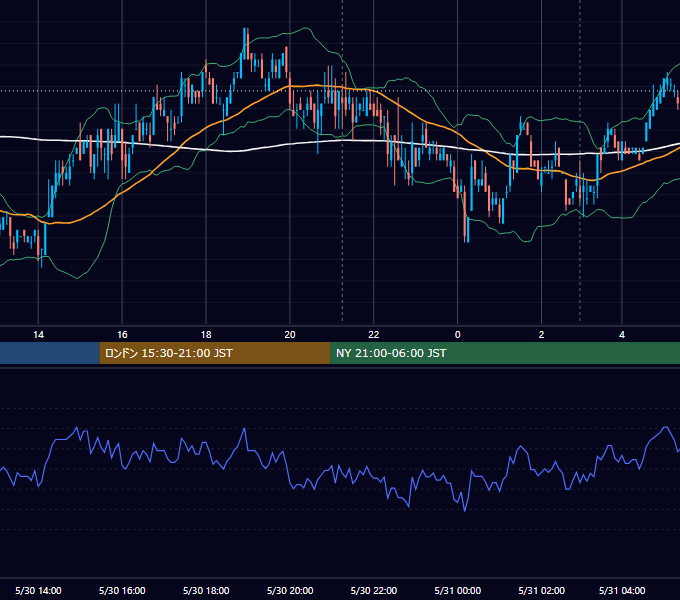This screenshot has width=680, height=600.
Task: Click hour label 4 on price axis
Action: [x=622, y=335]
